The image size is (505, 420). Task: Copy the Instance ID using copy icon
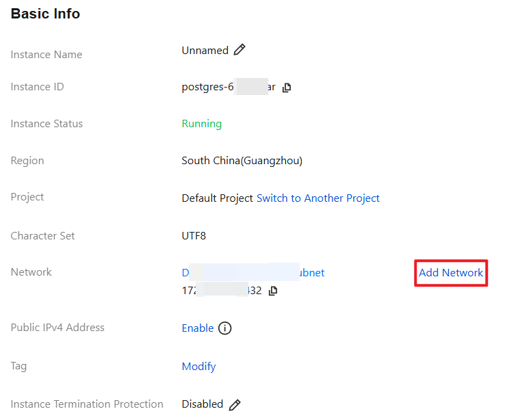(x=287, y=88)
